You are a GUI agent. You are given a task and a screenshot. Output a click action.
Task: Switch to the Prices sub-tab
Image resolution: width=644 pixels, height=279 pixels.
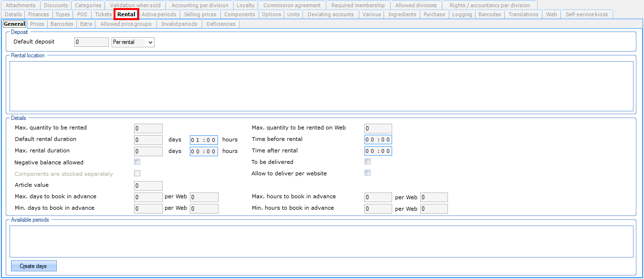click(x=37, y=24)
